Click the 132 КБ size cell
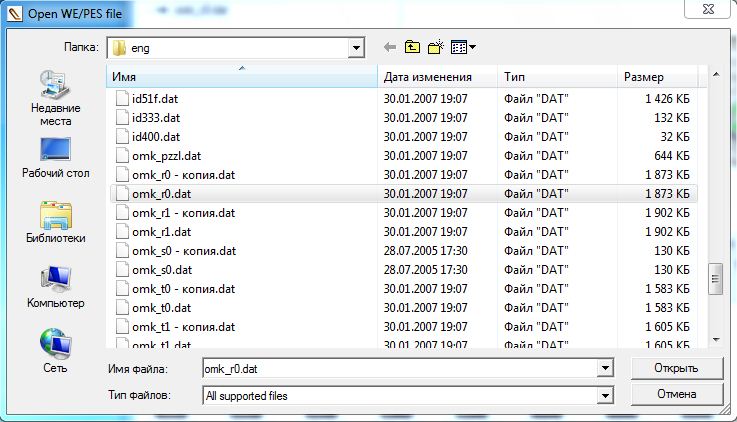 click(672, 117)
